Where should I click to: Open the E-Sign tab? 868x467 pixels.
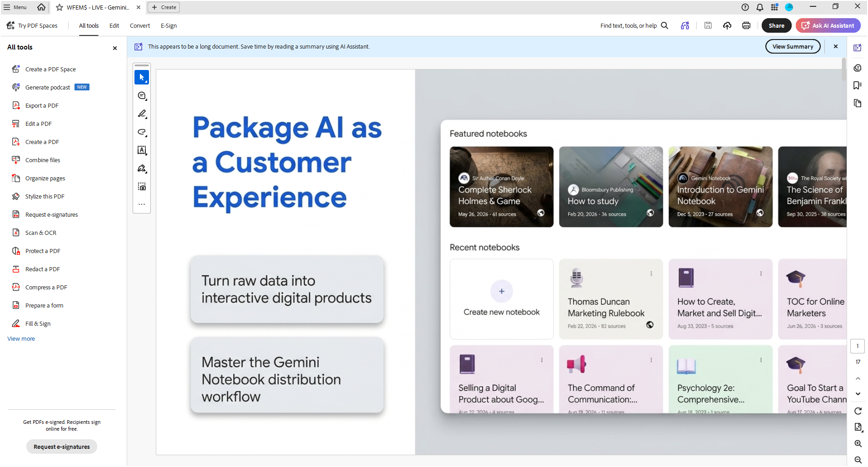coord(169,26)
